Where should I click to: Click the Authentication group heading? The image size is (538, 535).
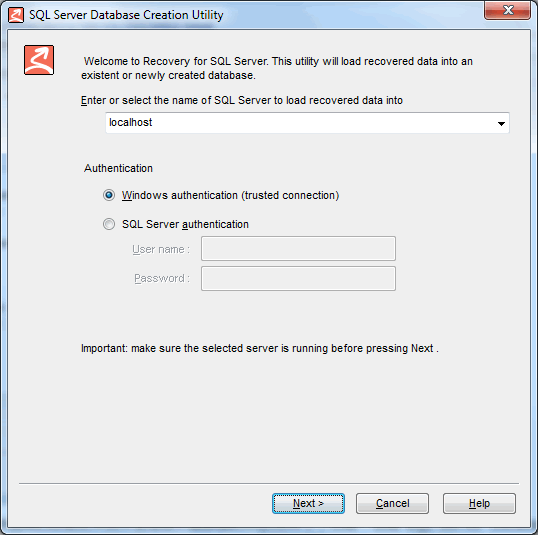point(118,168)
